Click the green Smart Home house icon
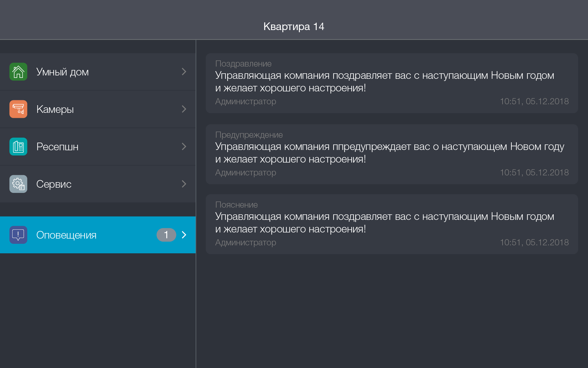 point(18,72)
